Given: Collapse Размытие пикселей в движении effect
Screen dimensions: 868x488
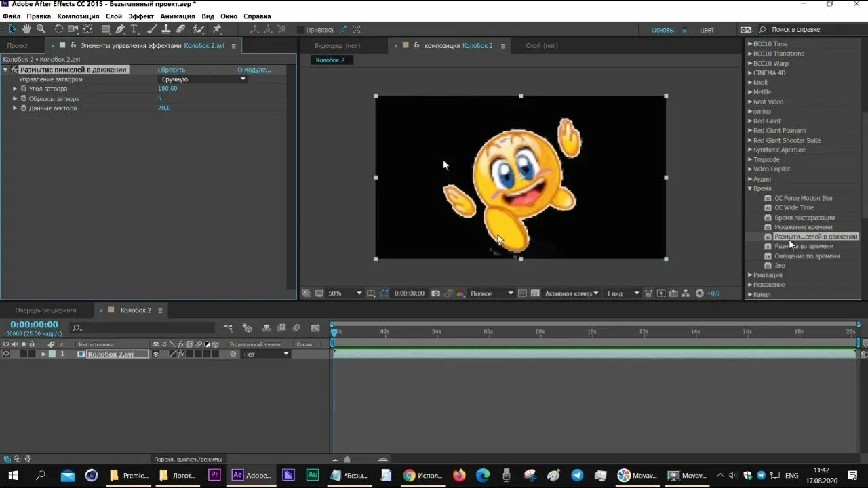Looking at the screenshot, I should pyautogui.click(x=5, y=70).
